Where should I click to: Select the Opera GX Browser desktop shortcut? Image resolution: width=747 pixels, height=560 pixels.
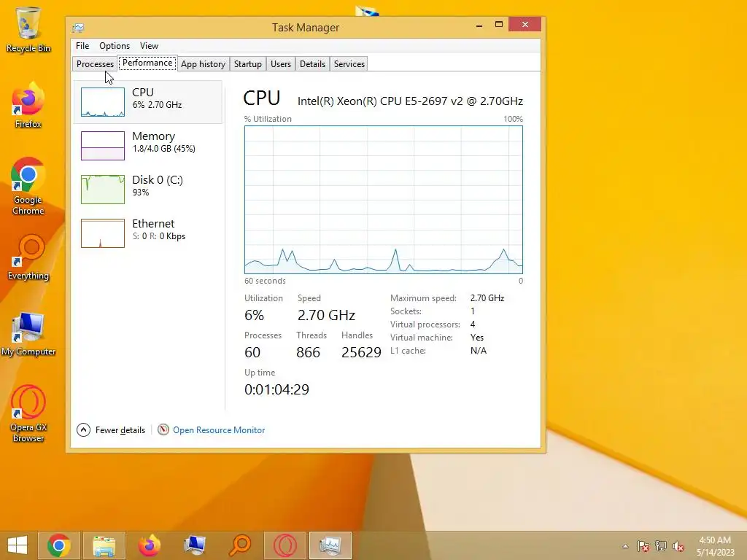point(28,414)
